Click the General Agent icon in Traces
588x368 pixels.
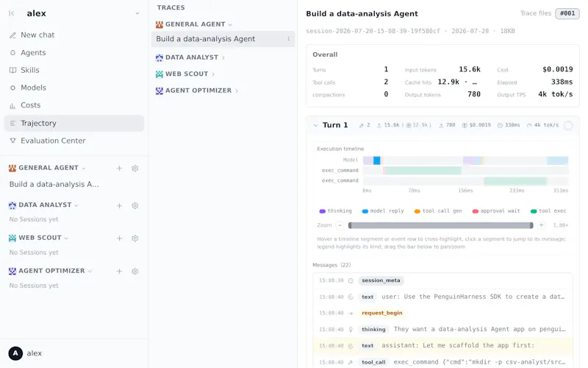click(159, 25)
